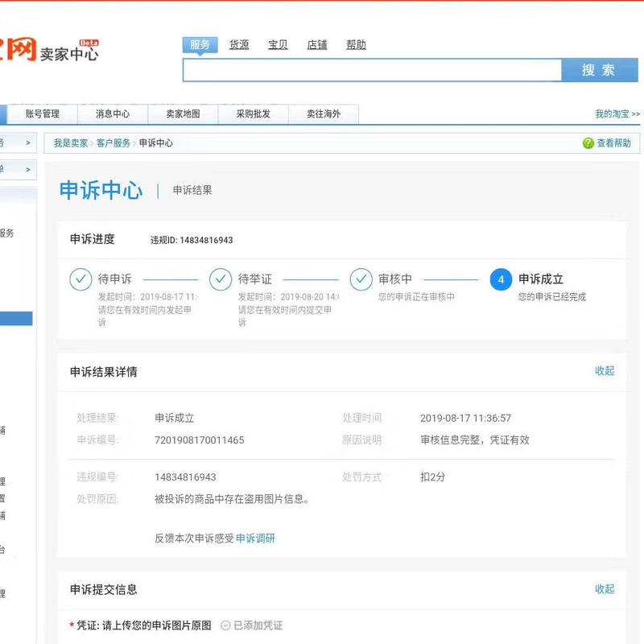
Task: Click inside the search input box
Action: (x=372, y=70)
